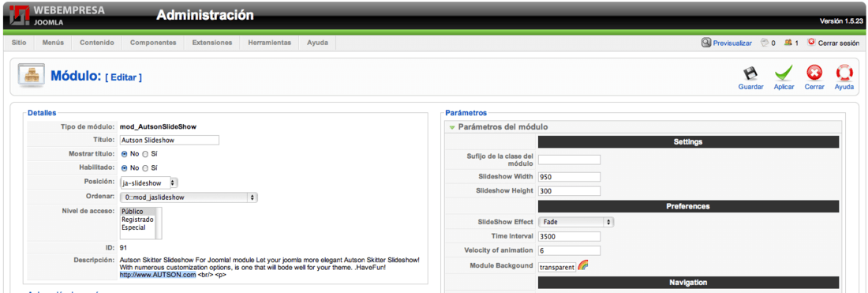Select No for Habilitado
The image size is (868, 293).
tap(124, 168)
